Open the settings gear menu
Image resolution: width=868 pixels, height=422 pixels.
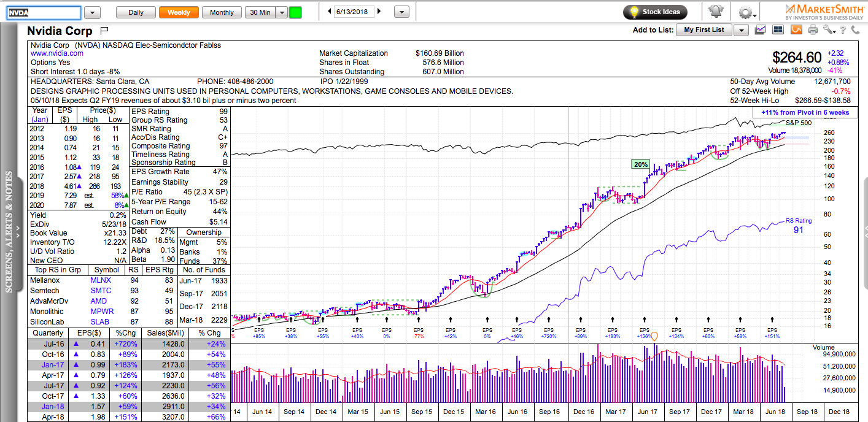point(745,12)
